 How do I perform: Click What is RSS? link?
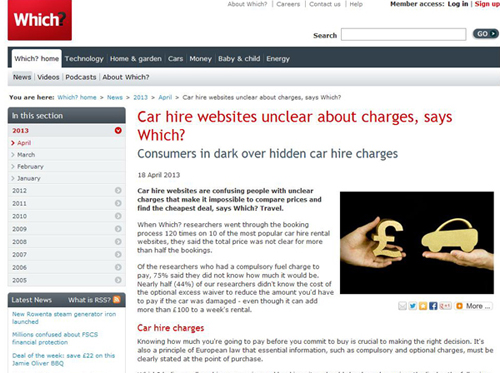[x=89, y=300]
